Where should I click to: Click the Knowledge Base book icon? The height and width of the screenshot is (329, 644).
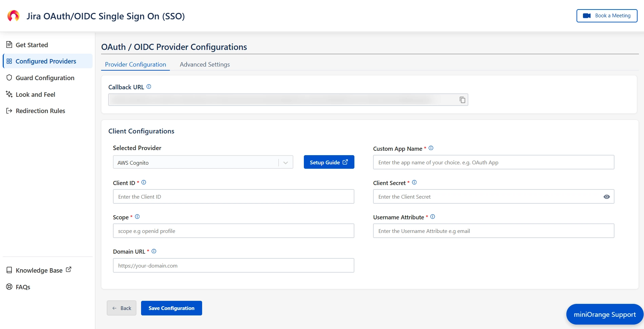click(9, 270)
